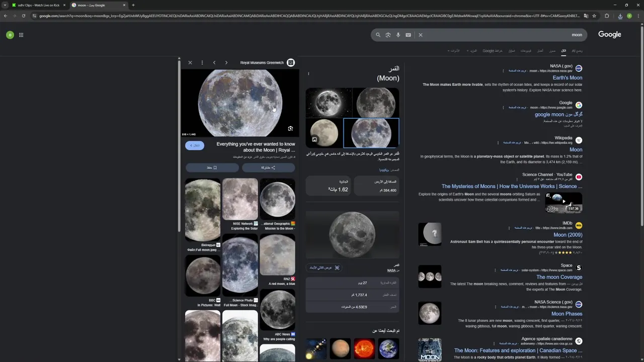Viewport: 644px width, 362px height.
Task: Bookmark this page using the star icon
Action: [594, 16]
